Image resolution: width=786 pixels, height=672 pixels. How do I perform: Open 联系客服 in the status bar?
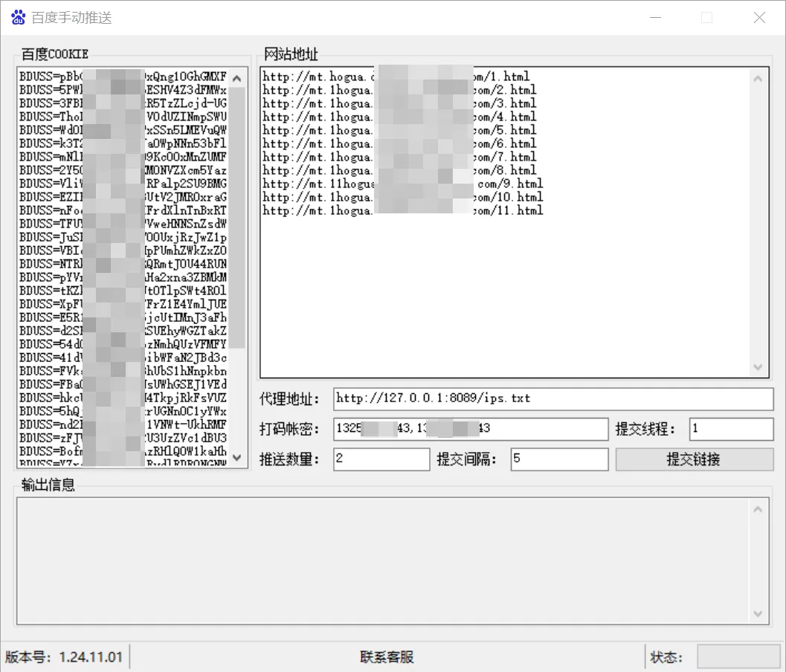[x=387, y=657]
